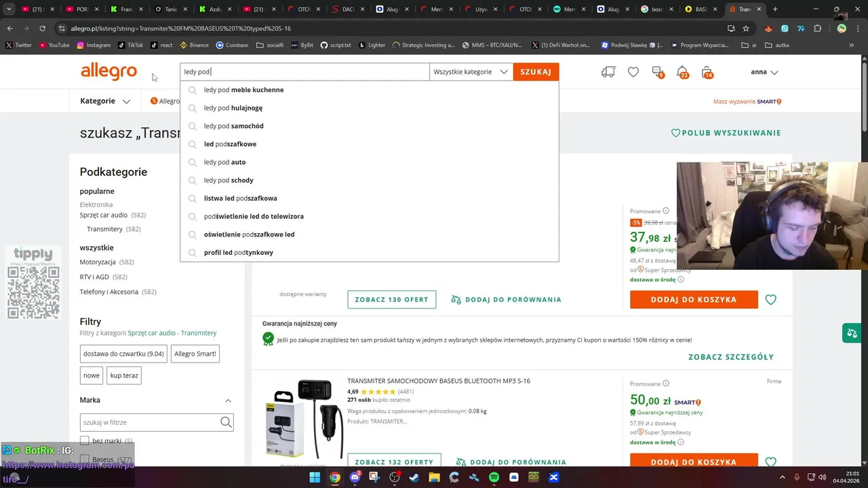The image size is (868, 488).
Task: Open the Spotify taskbar icon
Action: [494, 477]
